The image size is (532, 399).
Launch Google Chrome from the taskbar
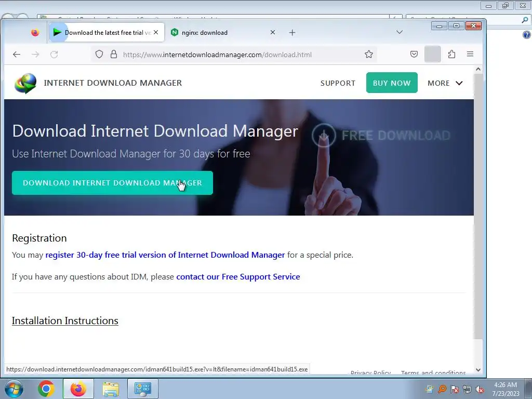pos(46,389)
